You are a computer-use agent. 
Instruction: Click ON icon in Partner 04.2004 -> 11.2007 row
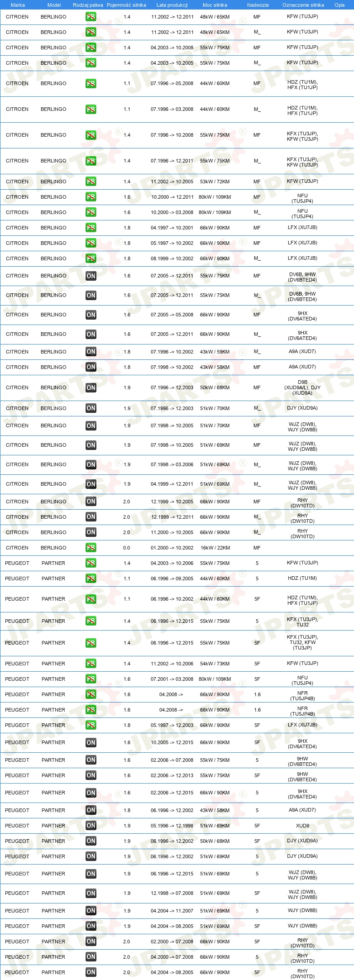[91, 911]
